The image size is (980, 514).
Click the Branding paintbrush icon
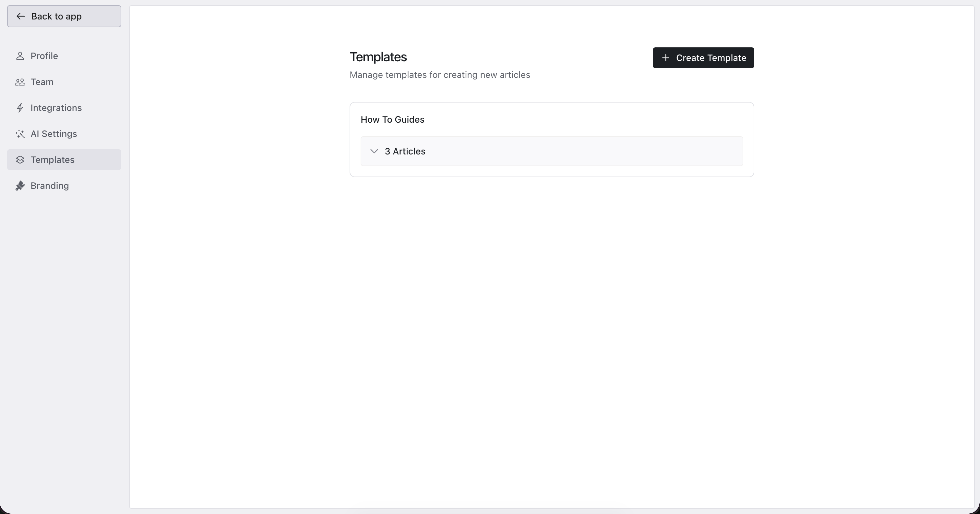pos(20,185)
